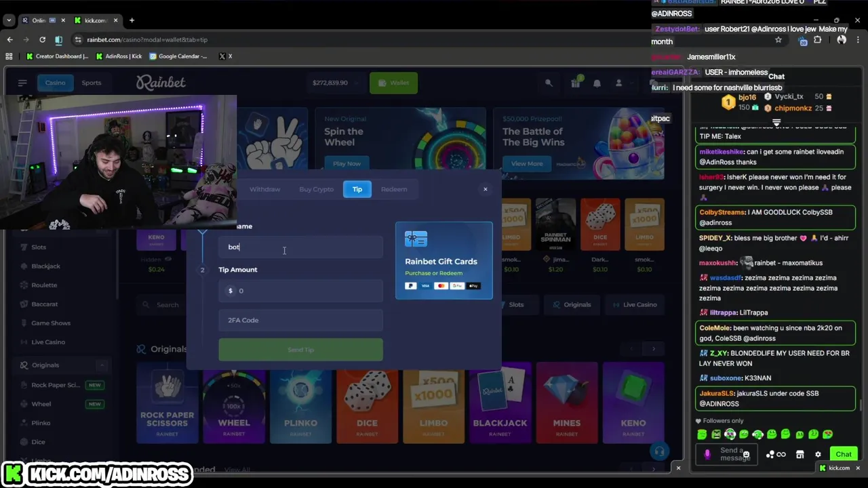This screenshot has width=868, height=488.
Task: Open the browser extensions puzzle icon
Action: pyautogui.click(x=817, y=40)
